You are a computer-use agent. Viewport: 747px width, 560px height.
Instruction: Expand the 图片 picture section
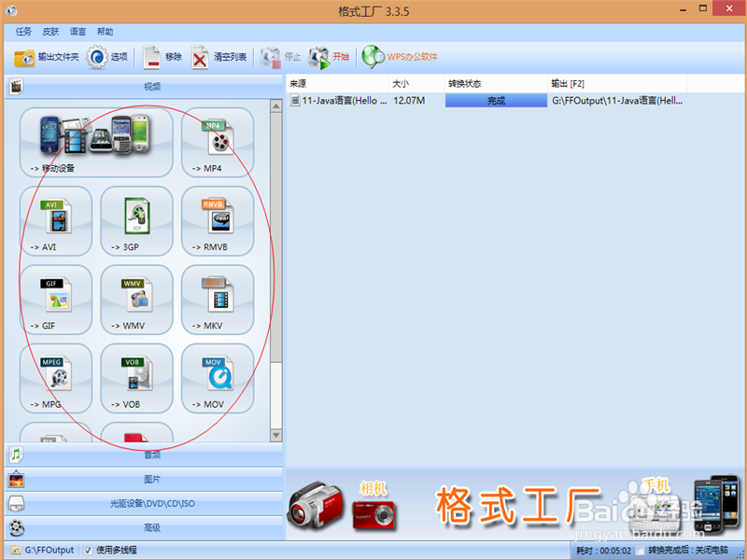pos(144,479)
